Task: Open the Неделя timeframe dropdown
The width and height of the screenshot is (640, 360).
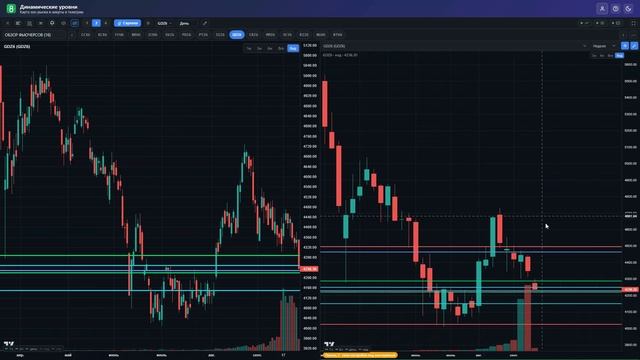Action: 604,46
